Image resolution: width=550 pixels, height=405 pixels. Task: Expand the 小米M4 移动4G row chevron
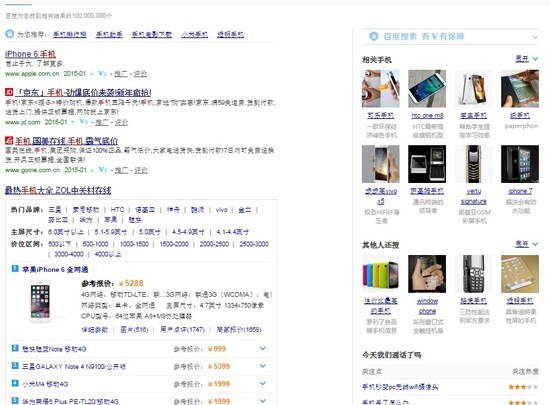262,384
